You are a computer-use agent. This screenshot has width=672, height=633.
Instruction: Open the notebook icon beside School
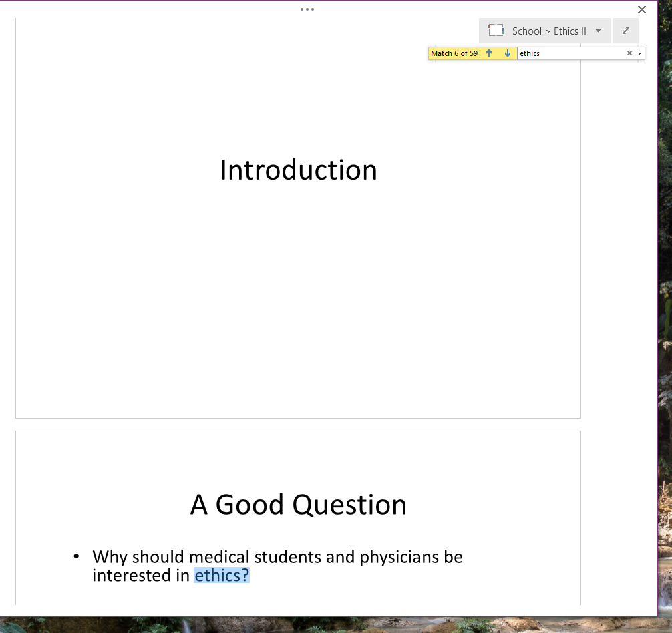tap(496, 31)
